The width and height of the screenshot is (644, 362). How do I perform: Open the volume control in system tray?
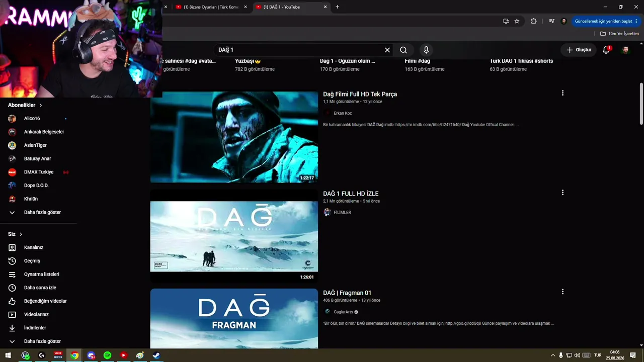(x=577, y=355)
